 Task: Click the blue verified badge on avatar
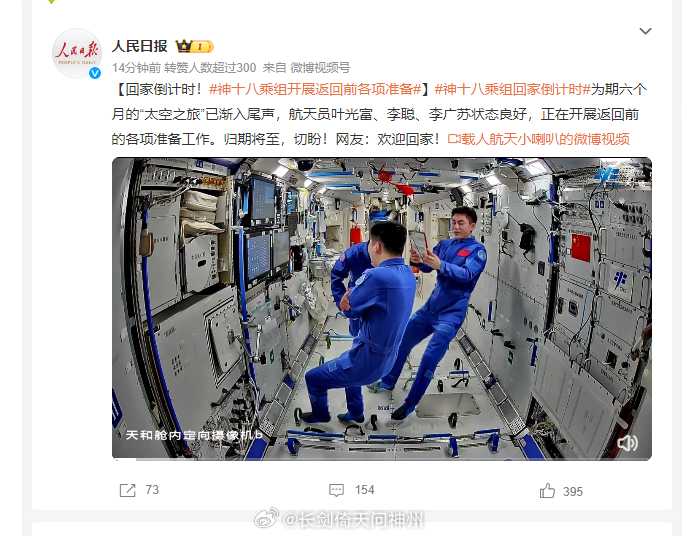(x=95, y=73)
